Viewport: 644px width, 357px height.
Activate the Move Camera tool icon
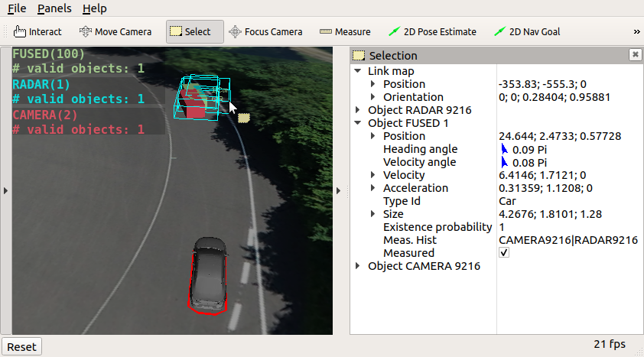[86, 31]
